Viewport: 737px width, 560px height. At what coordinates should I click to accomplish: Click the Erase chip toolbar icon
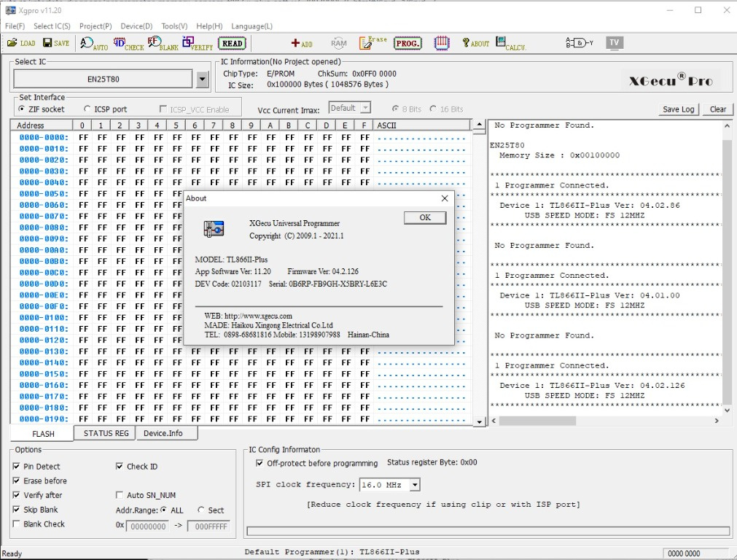[373, 43]
